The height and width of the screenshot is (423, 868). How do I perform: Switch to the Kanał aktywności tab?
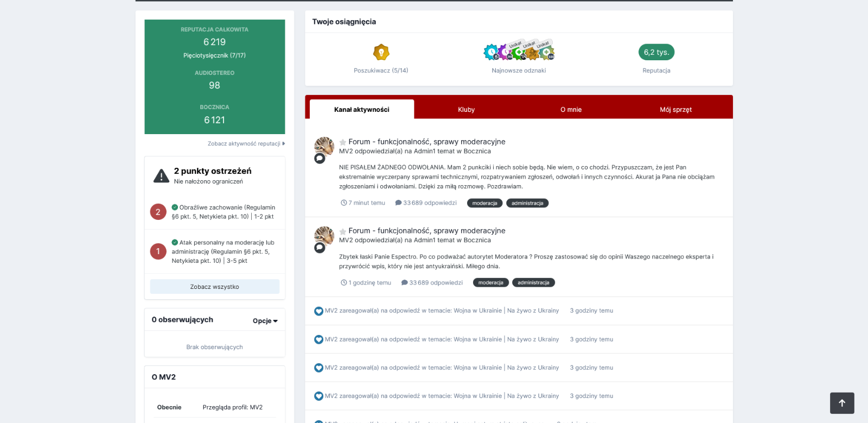click(x=362, y=109)
